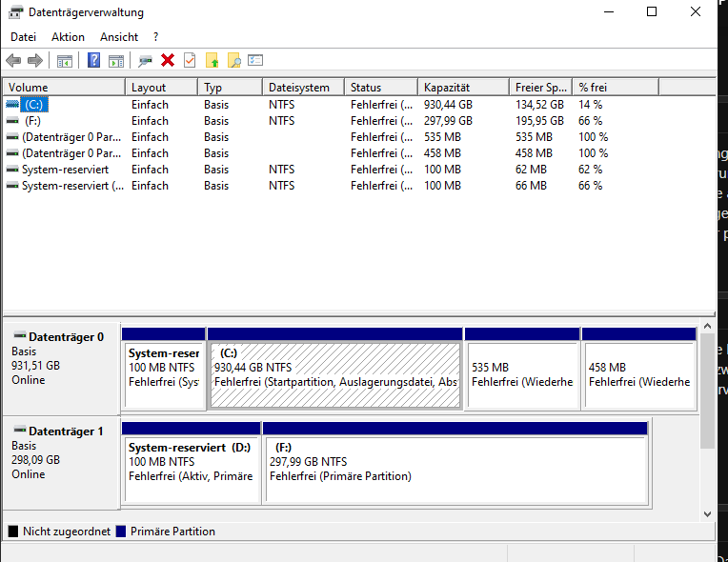
Task: Open the Ansicht menu
Action: pyautogui.click(x=119, y=37)
